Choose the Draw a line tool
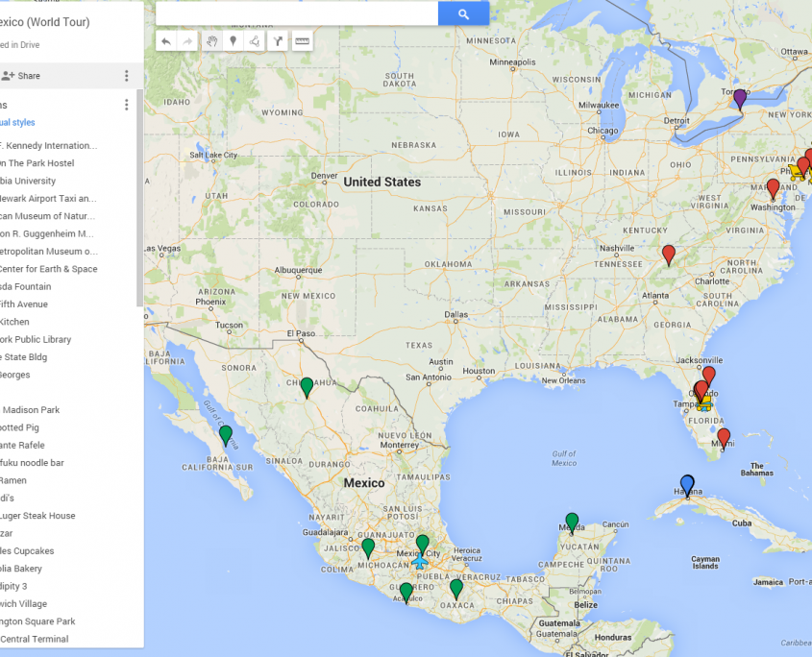The image size is (812, 657). point(255,40)
